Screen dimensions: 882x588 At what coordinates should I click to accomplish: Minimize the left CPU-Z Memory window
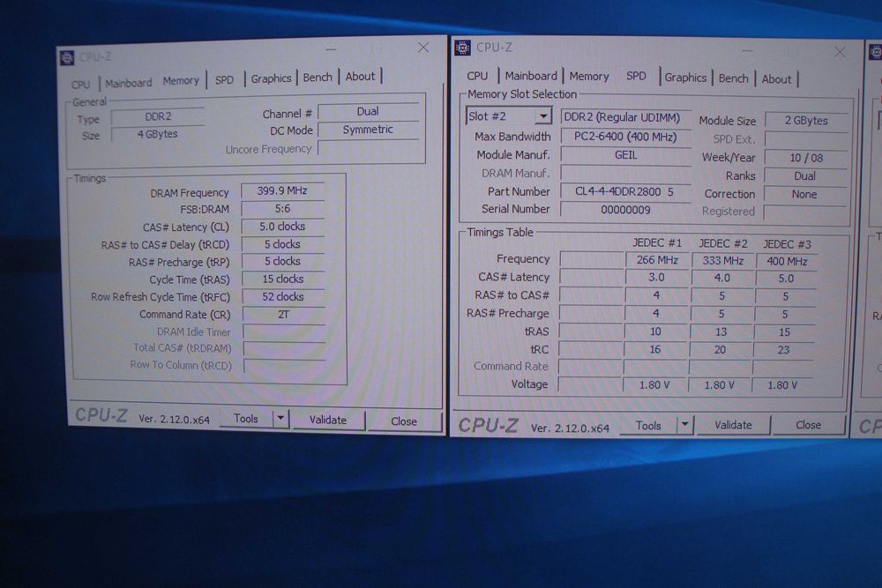(331, 50)
